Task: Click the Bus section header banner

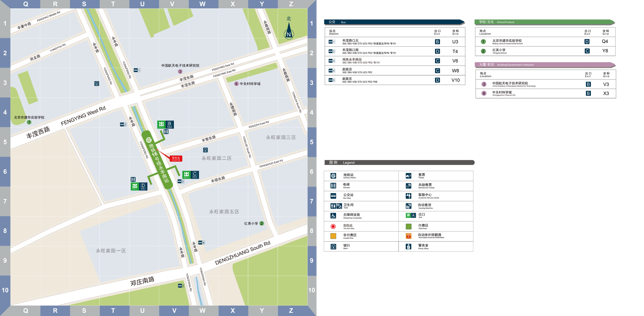Action: click(394, 22)
